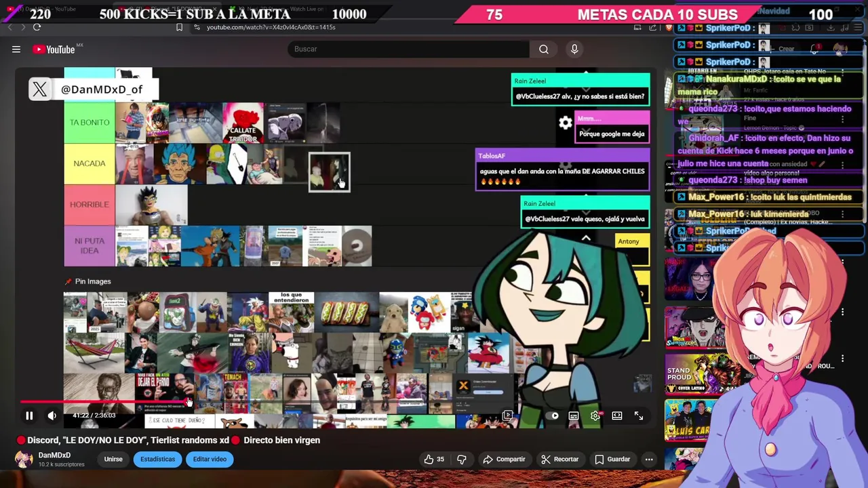The image size is (868, 488).
Task: Click the Buscar search field
Action: pos(408,49)
